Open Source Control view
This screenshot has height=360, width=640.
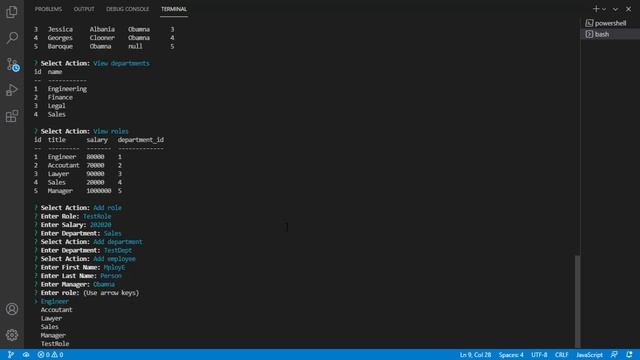[x=12, y=64]
